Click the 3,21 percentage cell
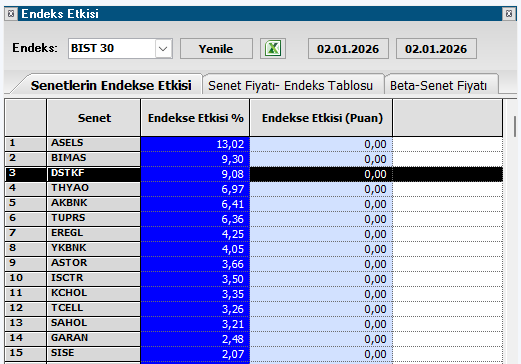This screenshot has width=521, height=364. pos(195,324)
